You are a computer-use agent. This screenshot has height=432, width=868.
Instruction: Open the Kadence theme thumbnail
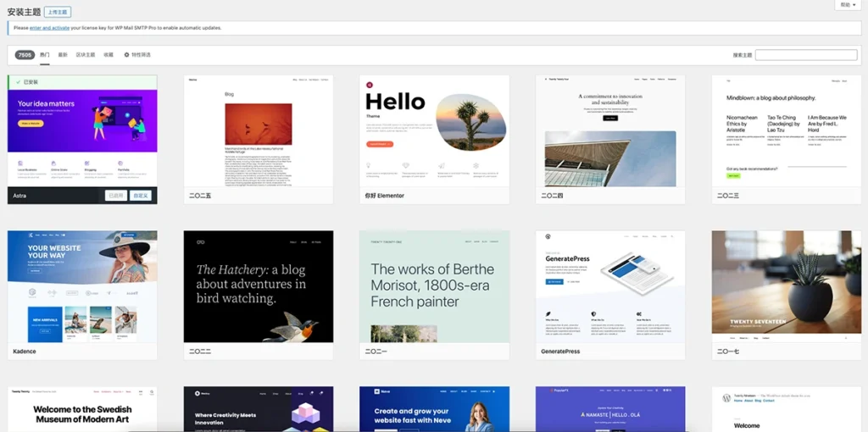point(82,286)
